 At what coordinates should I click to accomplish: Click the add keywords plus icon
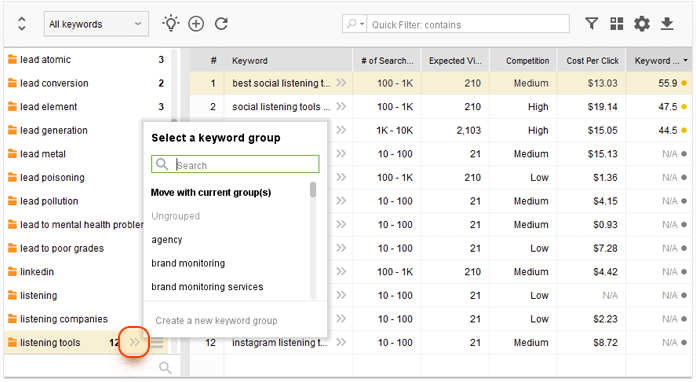pyautogui.click(x=196, y=24)
